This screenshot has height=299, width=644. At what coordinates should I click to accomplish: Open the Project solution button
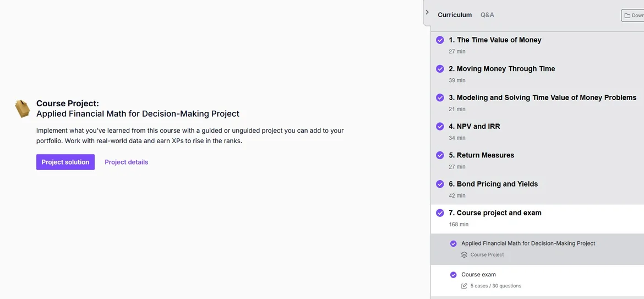tap(66, 162)
